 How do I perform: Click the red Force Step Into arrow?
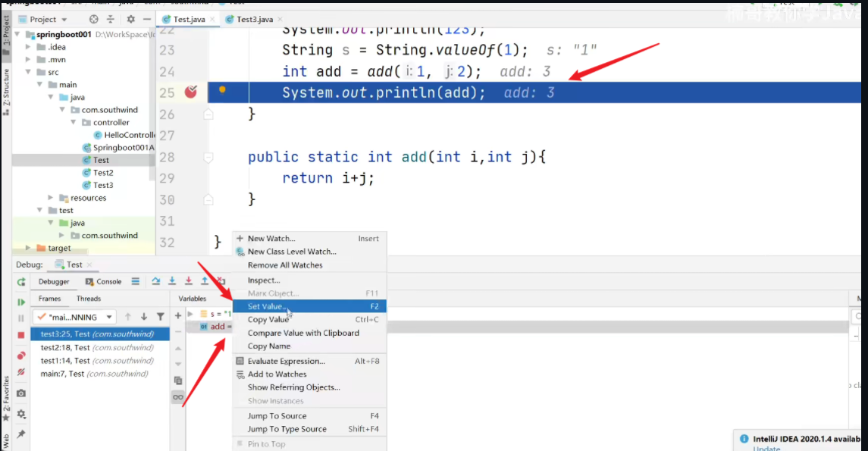188,281
